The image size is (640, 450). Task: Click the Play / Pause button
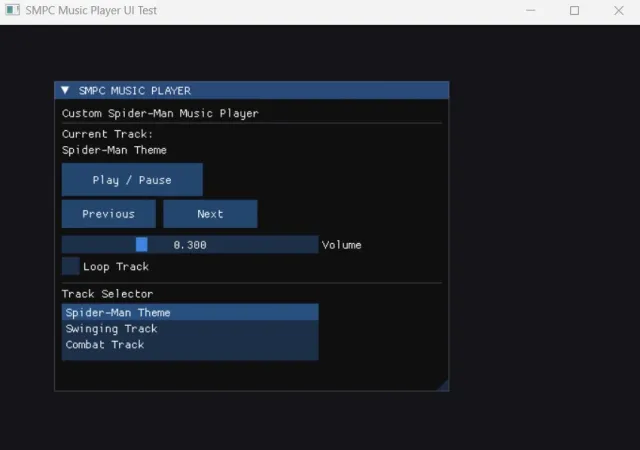[x=132, y=180]
